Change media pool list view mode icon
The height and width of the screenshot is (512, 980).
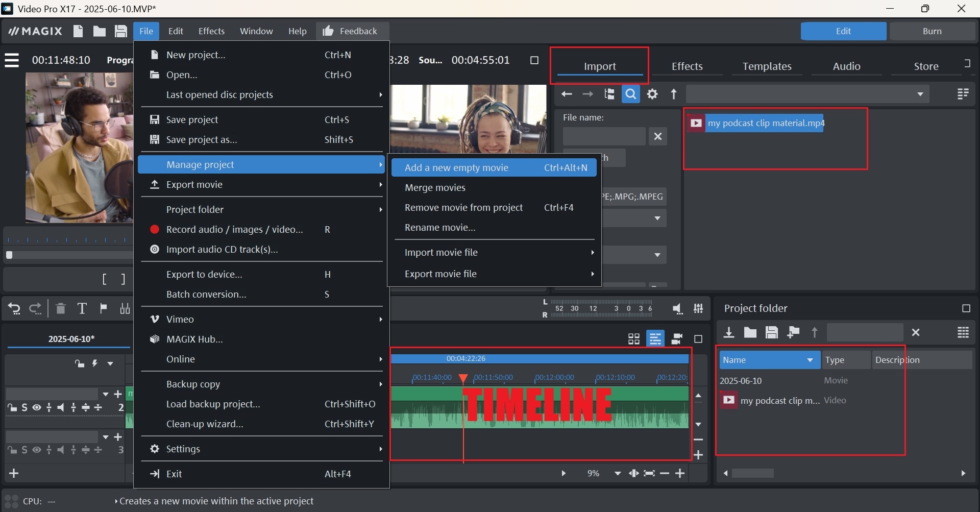click(x=963, y=94)
